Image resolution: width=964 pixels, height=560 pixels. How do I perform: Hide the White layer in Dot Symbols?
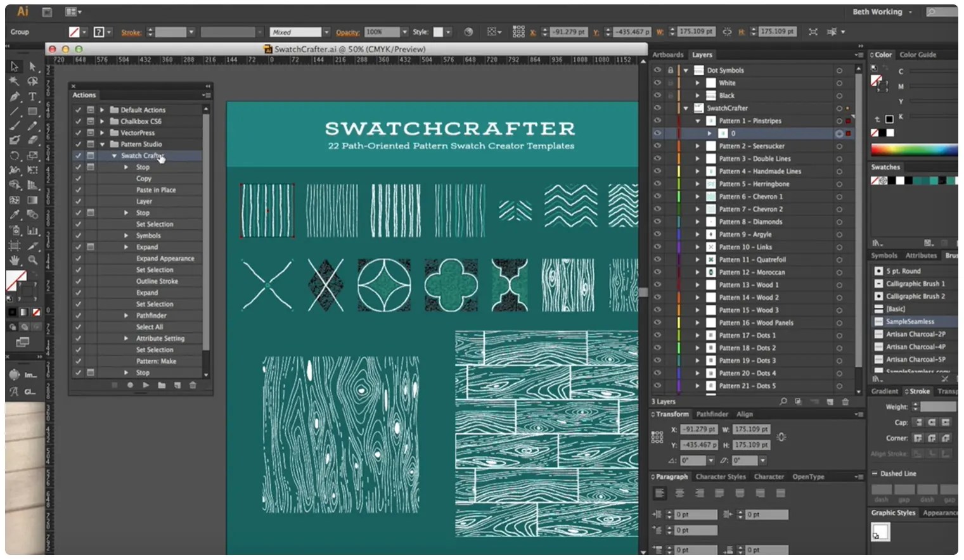(657, 82)
